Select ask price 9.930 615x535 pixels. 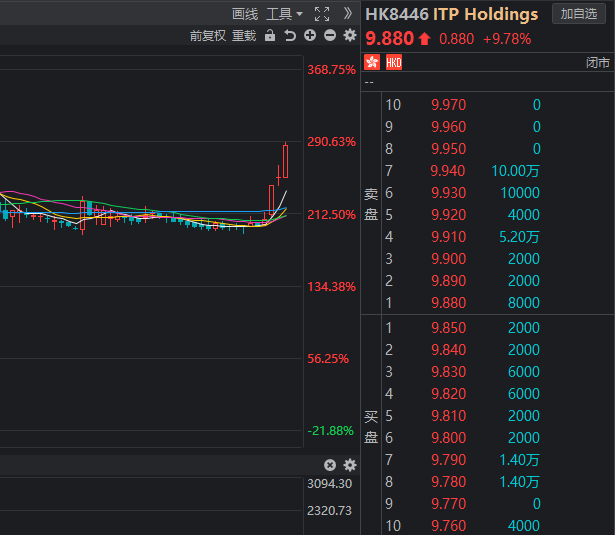(x=449, y=193)
